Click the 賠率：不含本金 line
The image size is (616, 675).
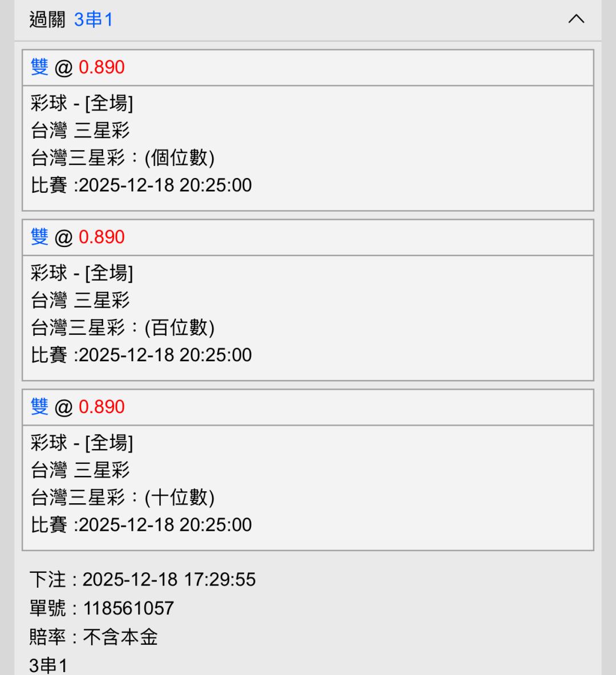pos(94,637)
